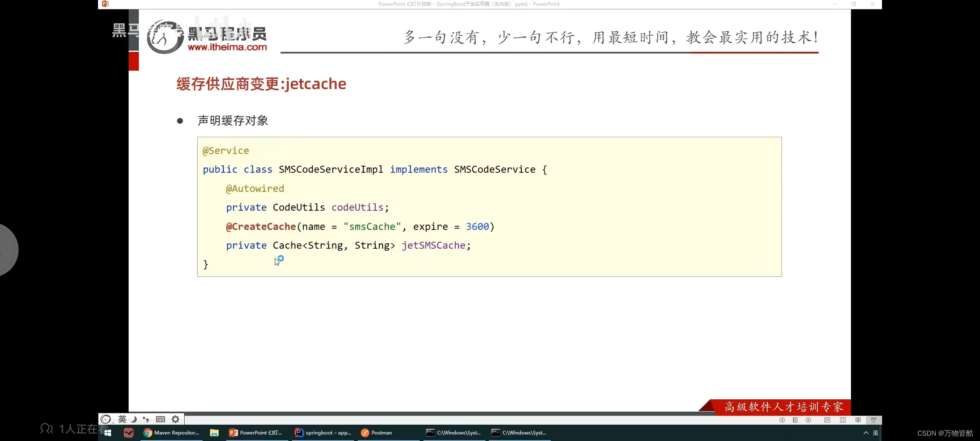Open the second C:\Windows command prompt window
The image size is (980, 441).
click(519, 433)
